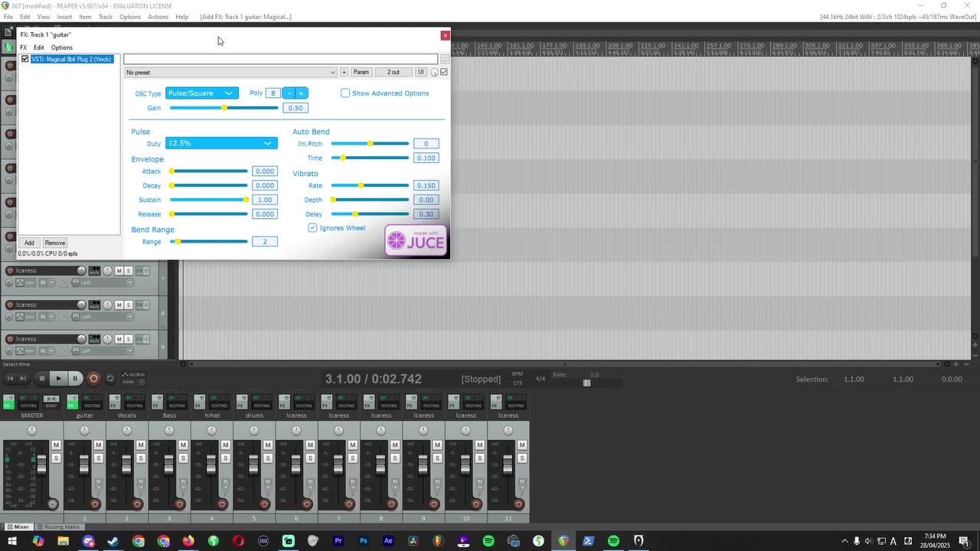
Task: Toggle the transport repeat loop icon
Action: (109, 378)
